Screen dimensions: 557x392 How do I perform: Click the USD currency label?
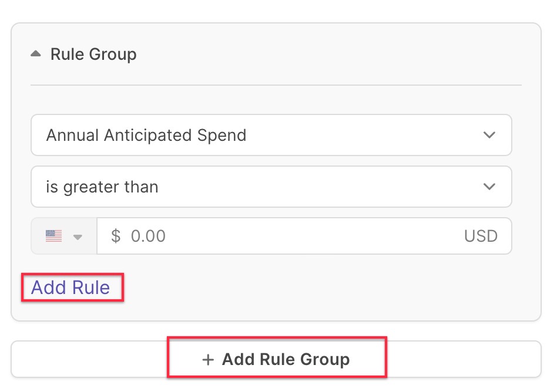[x=481, y=236]
